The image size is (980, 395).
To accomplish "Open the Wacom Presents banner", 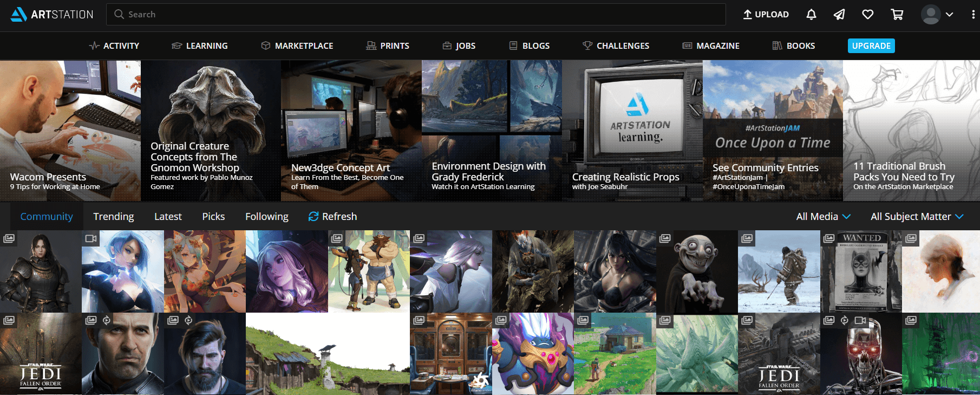I will pos(70,131).
